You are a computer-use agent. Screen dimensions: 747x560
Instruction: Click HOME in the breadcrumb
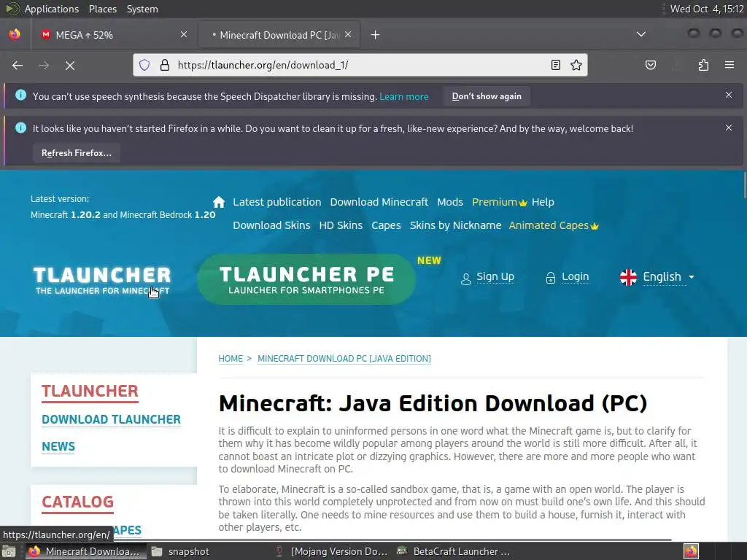[x=231, y=359]
